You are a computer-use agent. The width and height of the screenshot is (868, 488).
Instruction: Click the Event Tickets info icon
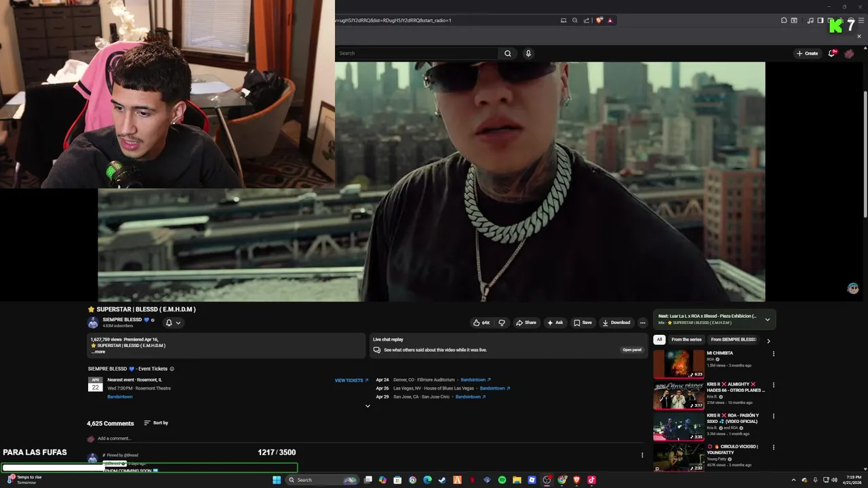pyautogui.click(x=172, y=369)
